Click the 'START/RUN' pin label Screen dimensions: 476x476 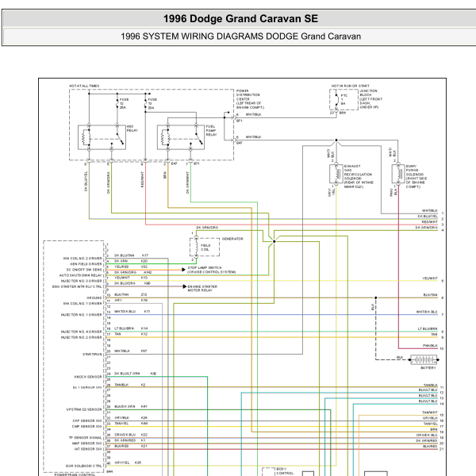tap(92, 355)
